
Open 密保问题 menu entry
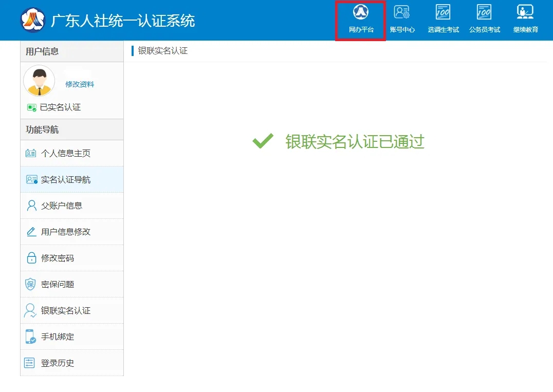tap(72, 284)
